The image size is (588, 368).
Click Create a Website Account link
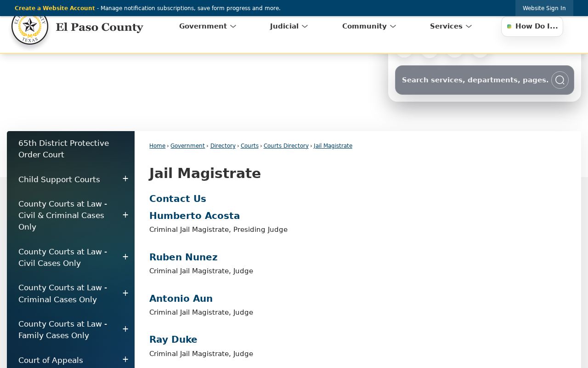[55, 8]
